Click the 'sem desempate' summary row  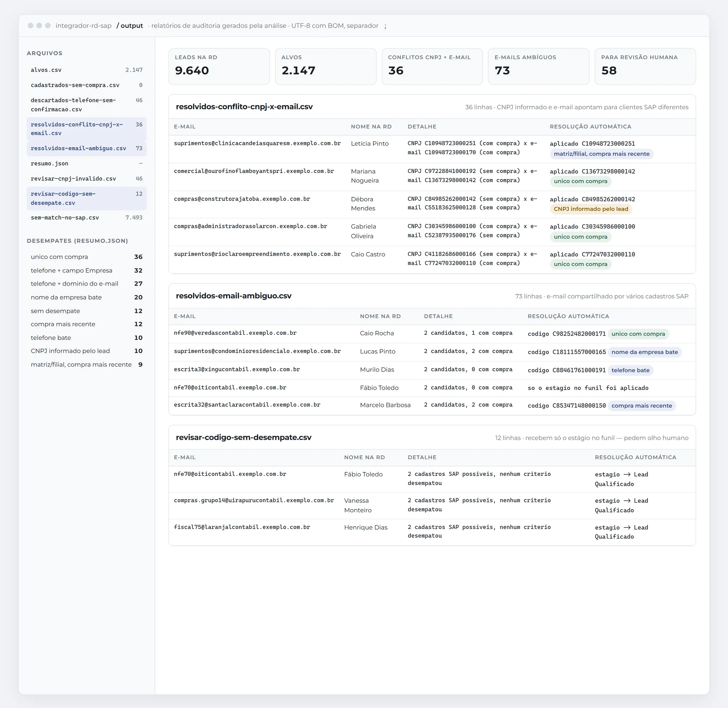(86, 311)
